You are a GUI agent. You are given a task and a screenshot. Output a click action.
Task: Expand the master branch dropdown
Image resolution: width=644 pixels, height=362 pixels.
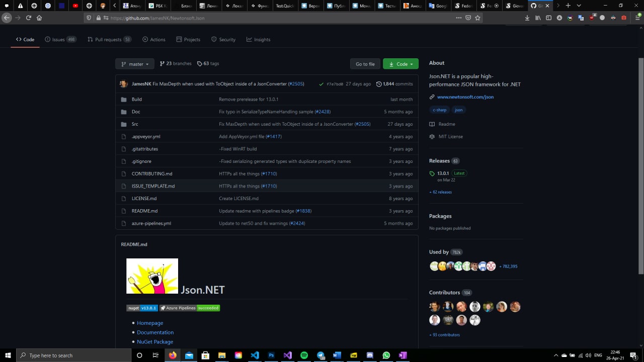pos(135,64)
